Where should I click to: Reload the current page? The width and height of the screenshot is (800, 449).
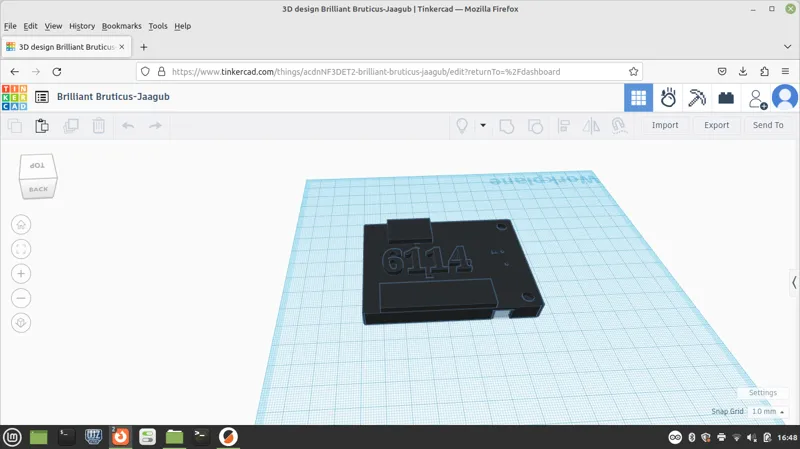(x=57, y=72)
